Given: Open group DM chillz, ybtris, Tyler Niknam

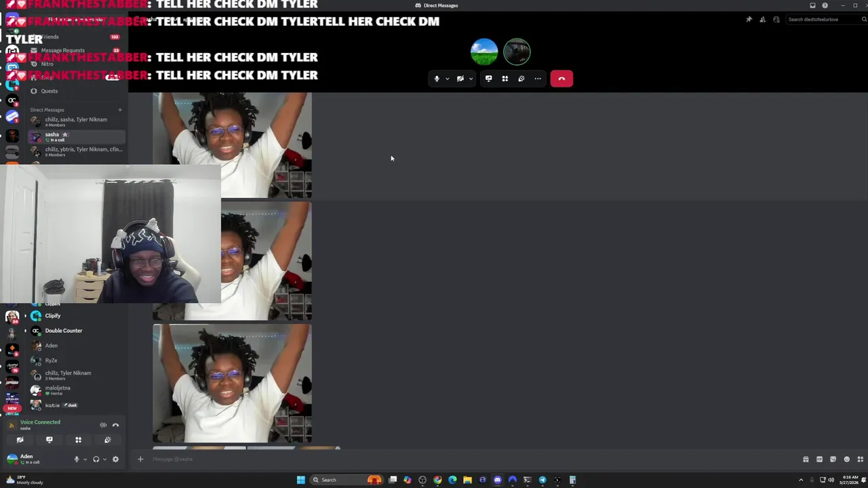Looking at the screenshot, I should [76, 151].
